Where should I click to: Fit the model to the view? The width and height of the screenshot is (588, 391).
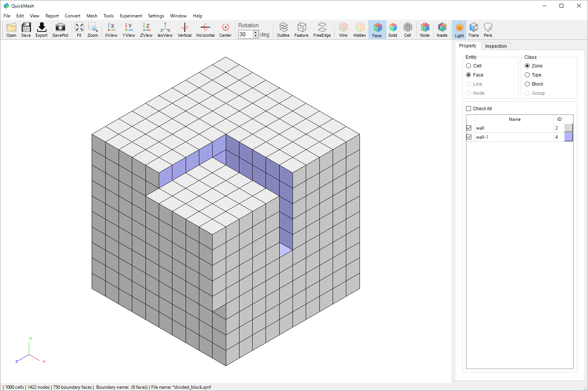79,30
